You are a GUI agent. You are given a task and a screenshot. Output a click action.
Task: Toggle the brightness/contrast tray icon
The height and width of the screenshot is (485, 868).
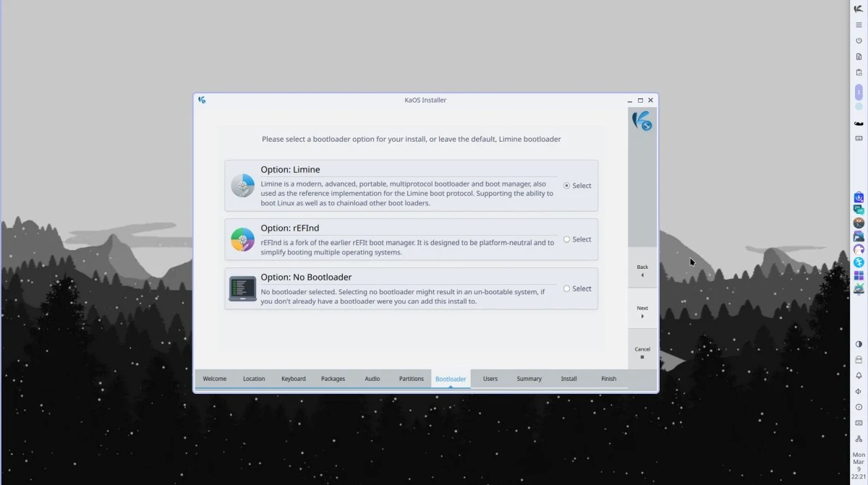pyautogui.click(x=859, y=344)
